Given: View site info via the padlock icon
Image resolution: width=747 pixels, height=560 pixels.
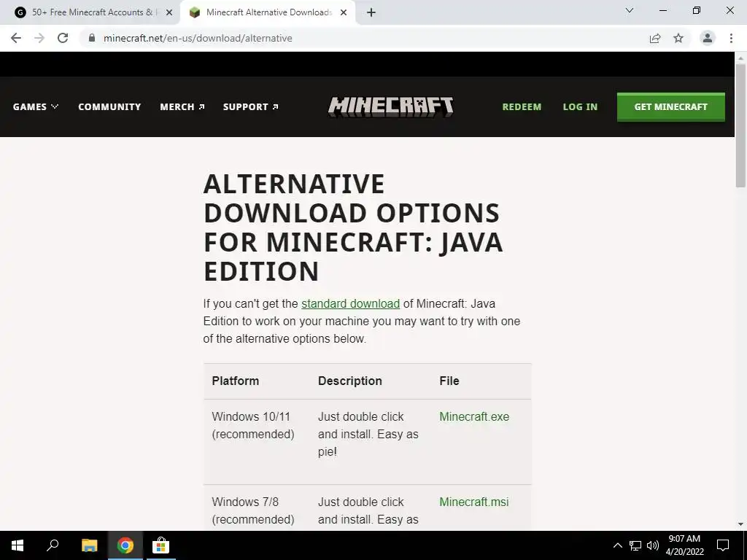Looking at the screenshot, I should 92,38.
